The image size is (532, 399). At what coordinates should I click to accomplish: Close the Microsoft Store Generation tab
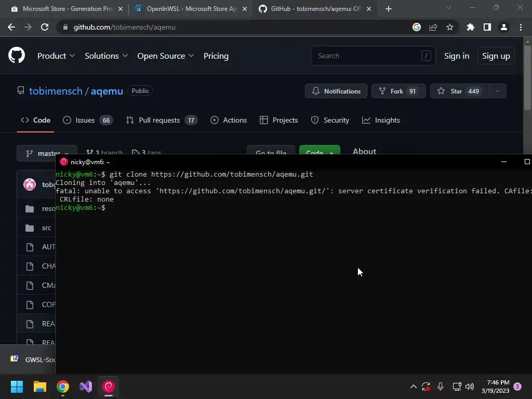(121, 9)
